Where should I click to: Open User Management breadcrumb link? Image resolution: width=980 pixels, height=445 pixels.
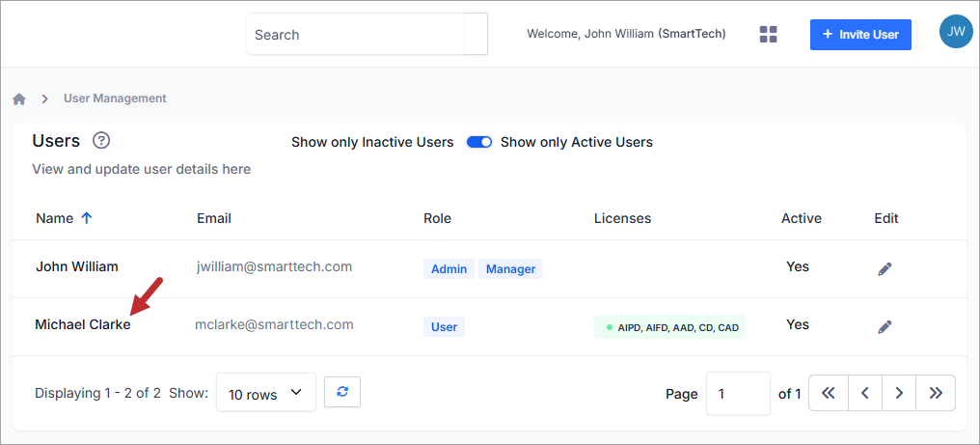[115, 98]
